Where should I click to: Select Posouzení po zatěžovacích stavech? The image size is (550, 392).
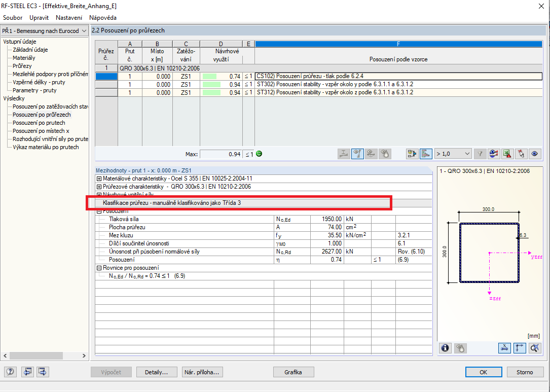point(50,106)
